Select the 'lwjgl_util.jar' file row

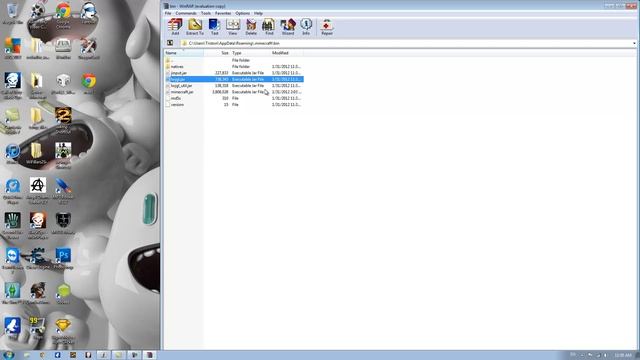pyautogui.click(x=234, y=86)
